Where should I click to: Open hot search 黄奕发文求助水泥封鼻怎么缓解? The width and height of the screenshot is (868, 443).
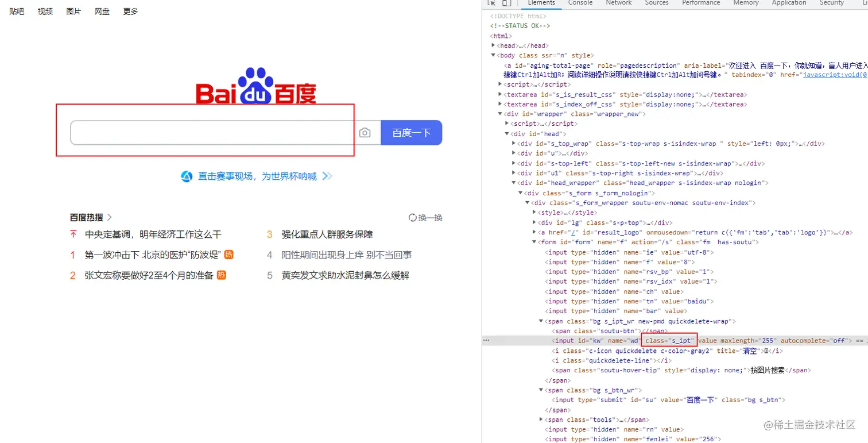point(346,275)
